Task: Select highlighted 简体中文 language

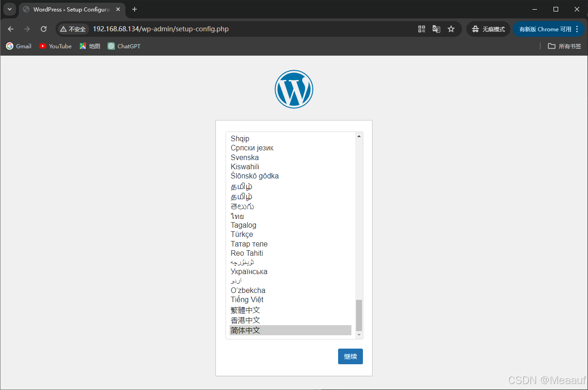Action: (290, 330)
